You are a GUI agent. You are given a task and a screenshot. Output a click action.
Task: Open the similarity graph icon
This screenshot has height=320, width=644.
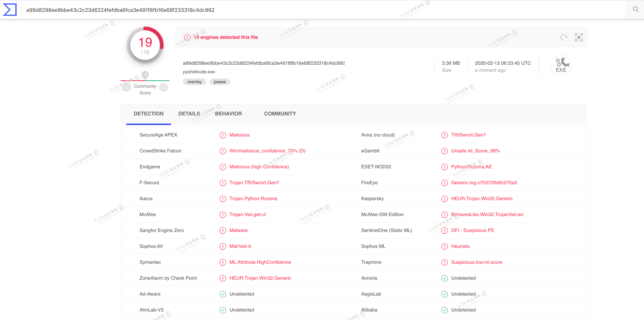(x=578, y=37)
